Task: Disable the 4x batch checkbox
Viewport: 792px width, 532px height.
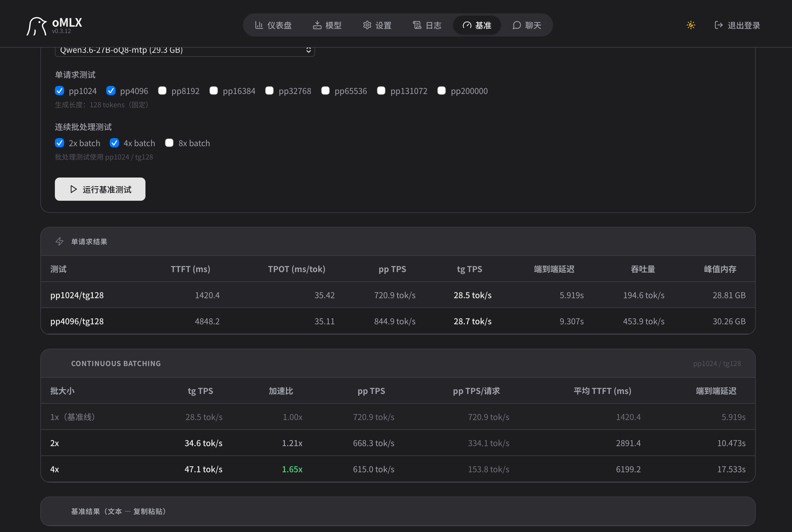Action: [114, 143]
